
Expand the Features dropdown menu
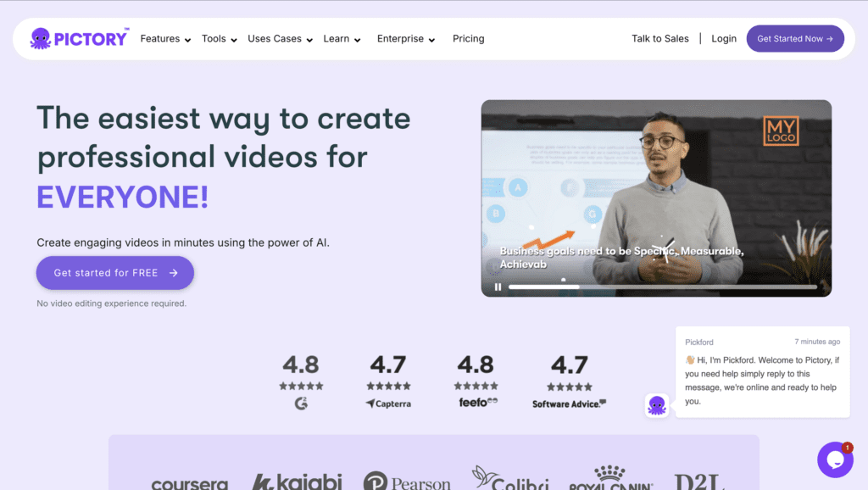click(165, 39)
